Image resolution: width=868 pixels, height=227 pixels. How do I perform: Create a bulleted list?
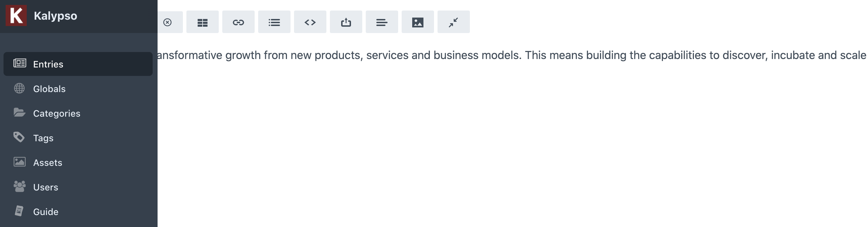pos(274,22)
